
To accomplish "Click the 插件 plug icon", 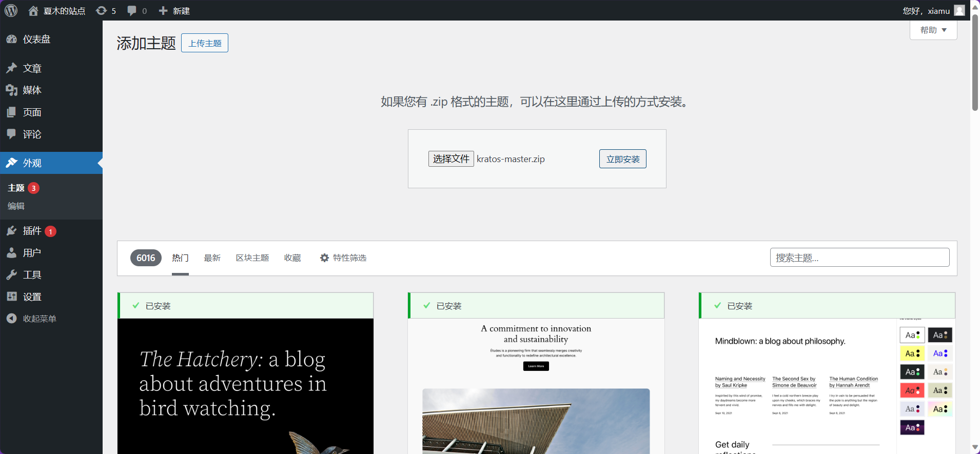I will (x=12, y=231).
